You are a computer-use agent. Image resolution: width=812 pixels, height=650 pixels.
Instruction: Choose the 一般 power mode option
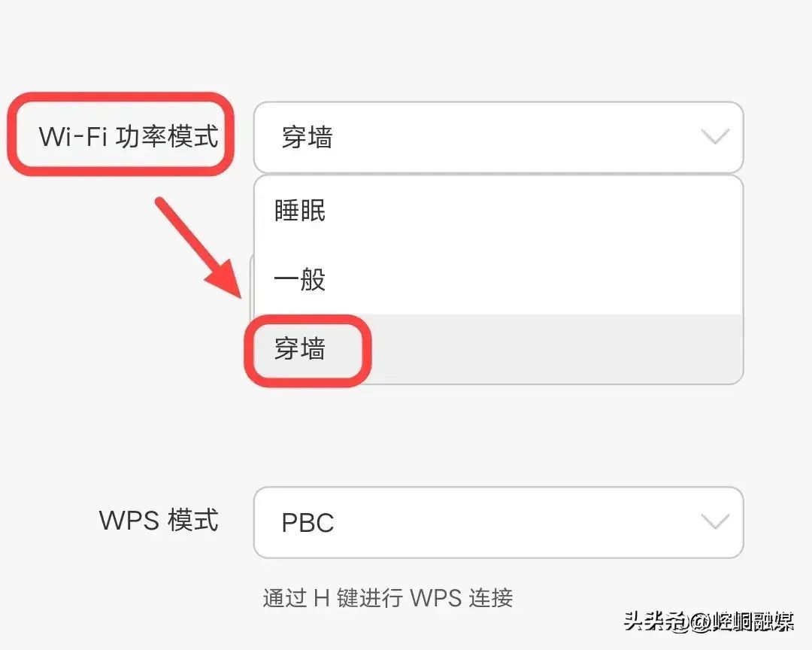click(x=498, y=279)
